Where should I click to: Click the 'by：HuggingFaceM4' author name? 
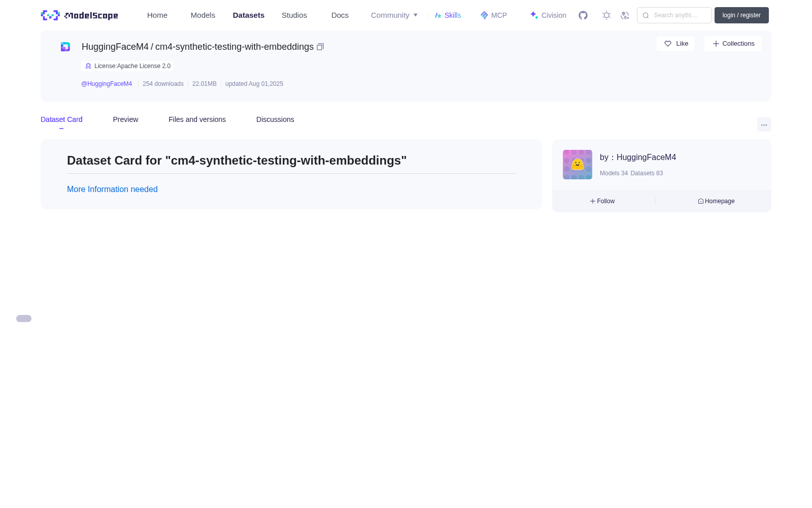pyautogui.click(x=638, y=157)
